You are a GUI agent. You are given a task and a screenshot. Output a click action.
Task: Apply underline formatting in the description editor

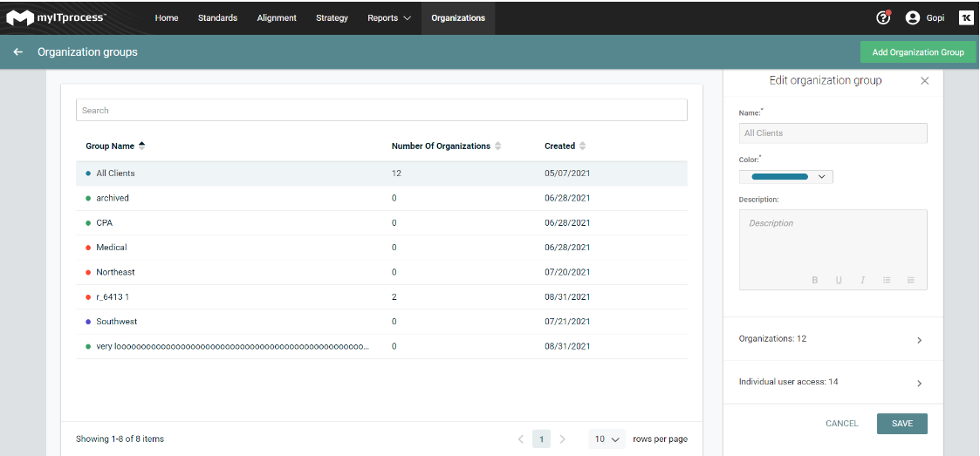pos(839,280)
